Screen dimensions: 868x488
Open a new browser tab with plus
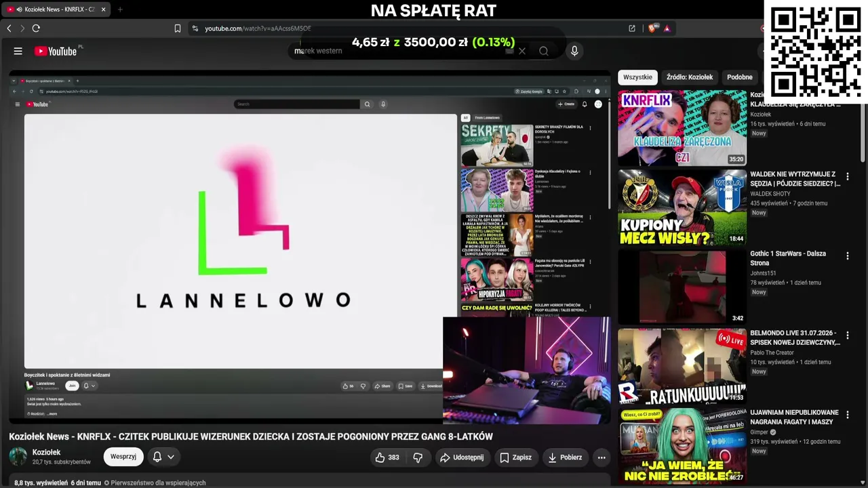click(x=120, y=9)
